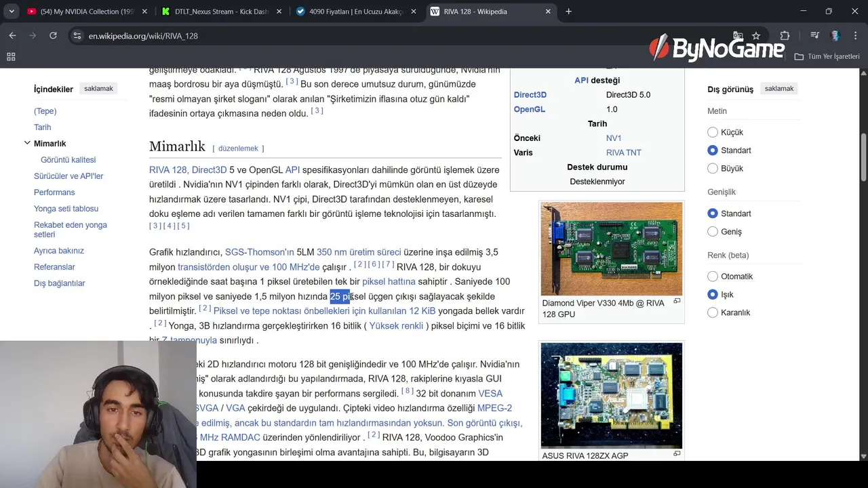Select Karanlık color mode
The image size is (868, 488).
click(713, 312)
